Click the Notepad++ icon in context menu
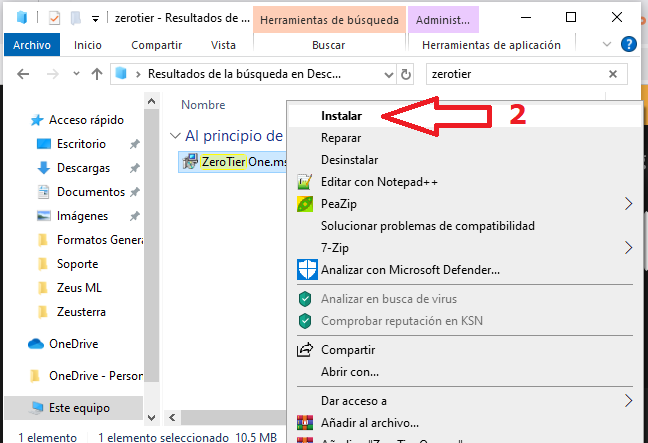 pos(305,182)
